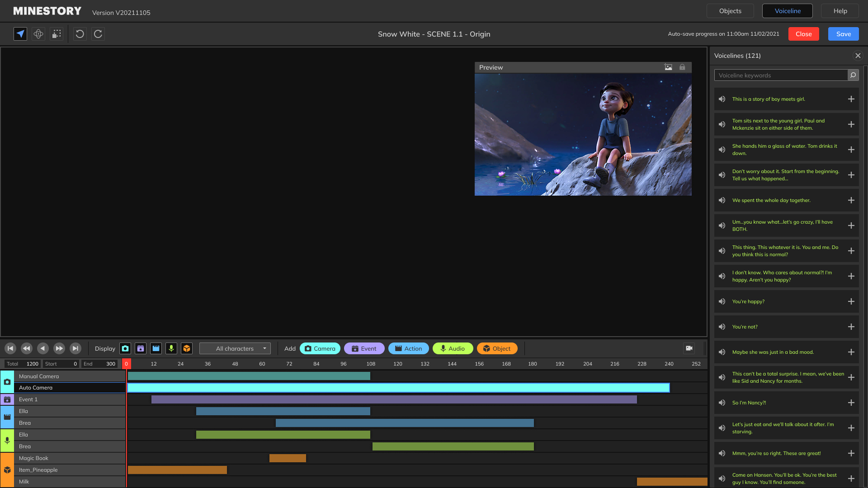Click the Magic Book orange clip

tap(288, 458)
